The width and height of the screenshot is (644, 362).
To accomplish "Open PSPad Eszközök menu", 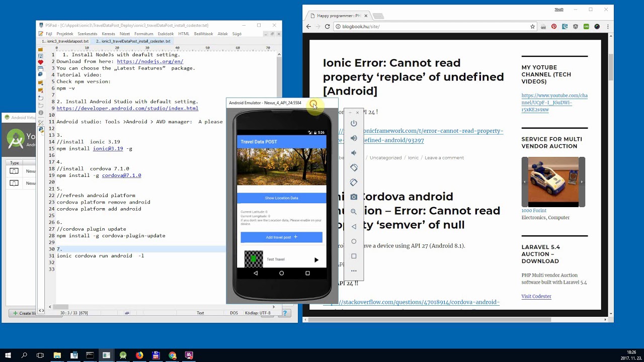I will 166,34.
